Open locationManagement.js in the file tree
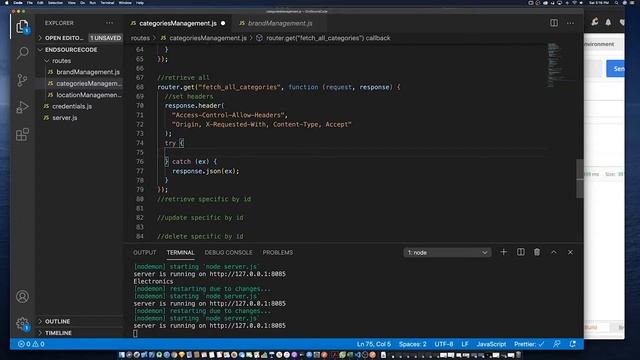Screen dimensions: 640x360 (89, 95)
